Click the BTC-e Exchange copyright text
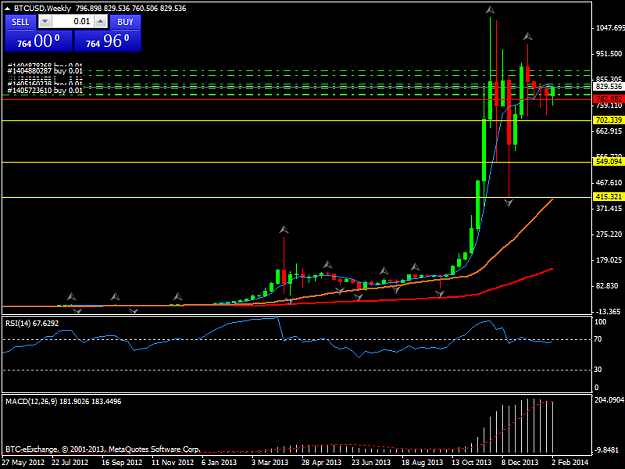 point(102,449)
